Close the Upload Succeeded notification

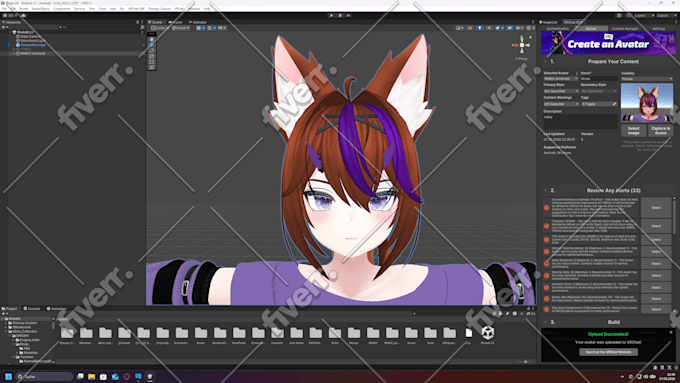click(671, 332)
